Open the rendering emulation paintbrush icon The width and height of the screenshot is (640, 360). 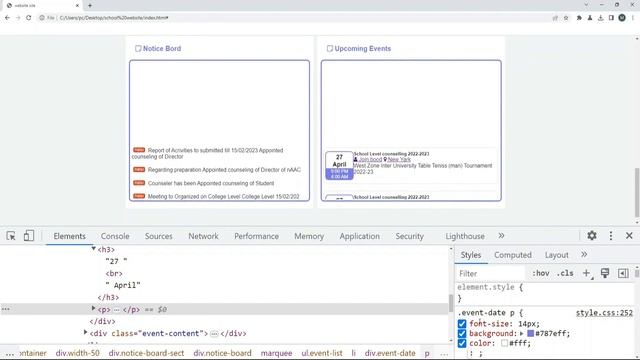[x=605, y=273]
